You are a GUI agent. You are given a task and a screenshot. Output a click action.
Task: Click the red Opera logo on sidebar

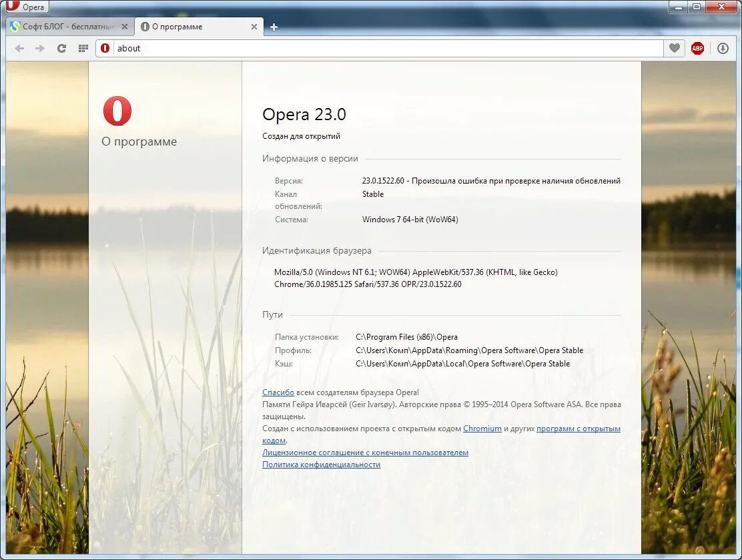click(x=117, y=111)
